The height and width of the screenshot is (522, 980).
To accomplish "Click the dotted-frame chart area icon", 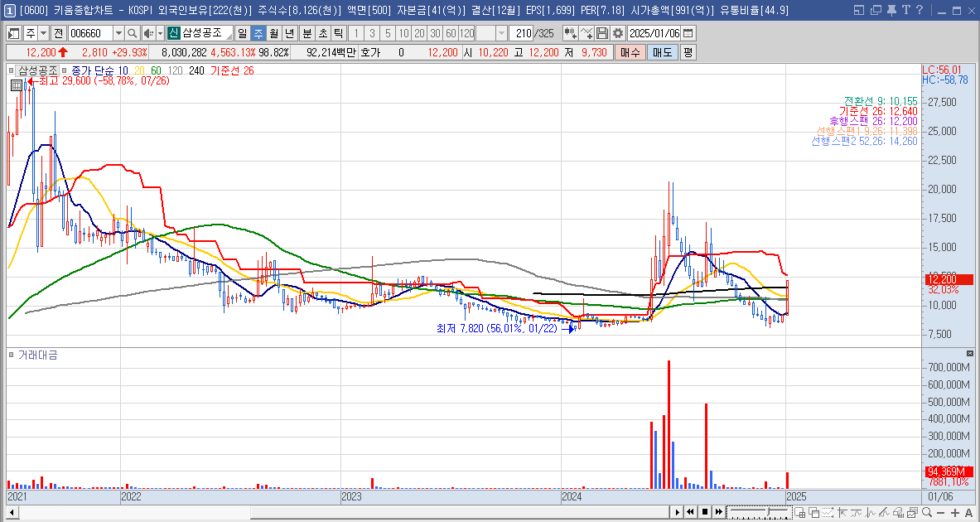I will pos(828,513).
